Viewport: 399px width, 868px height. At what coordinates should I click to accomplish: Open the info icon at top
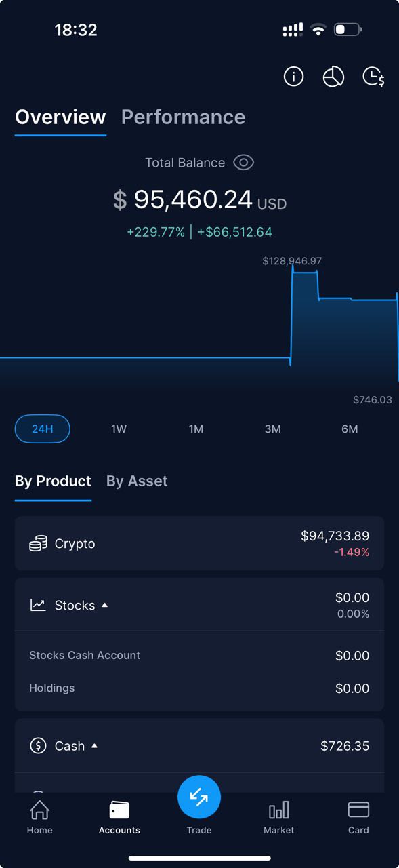pyautogui.click(x=293, y=77)
